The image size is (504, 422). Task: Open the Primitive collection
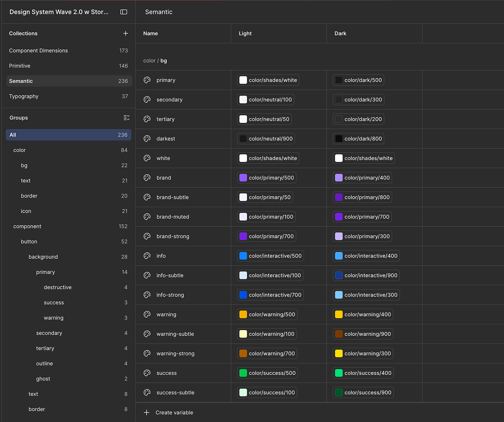[69, 66]
